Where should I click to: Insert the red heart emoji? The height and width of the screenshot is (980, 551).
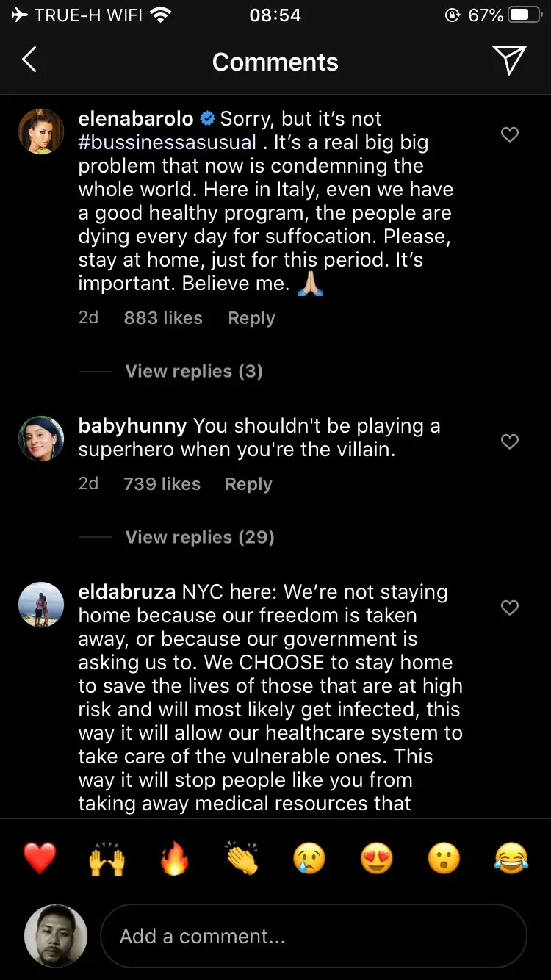40,858
